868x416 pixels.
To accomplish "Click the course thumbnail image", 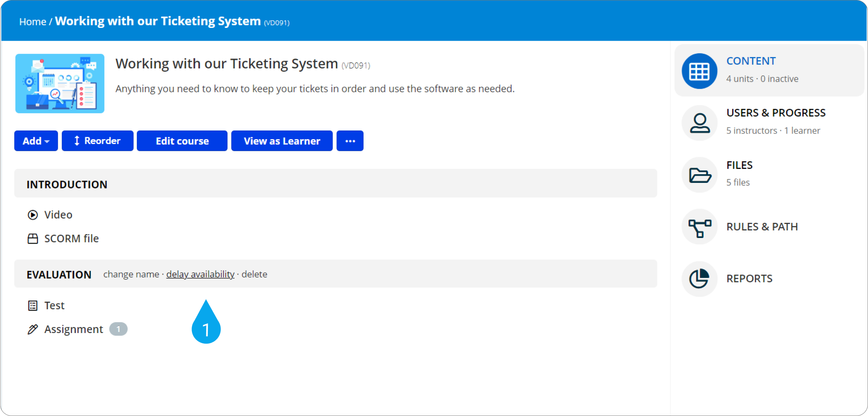I will (x=60, y=83).
